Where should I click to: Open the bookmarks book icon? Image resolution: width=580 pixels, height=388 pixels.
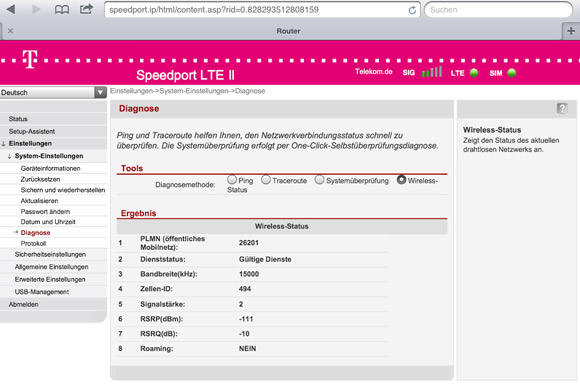pyautogui.click(x=62, y=10)
